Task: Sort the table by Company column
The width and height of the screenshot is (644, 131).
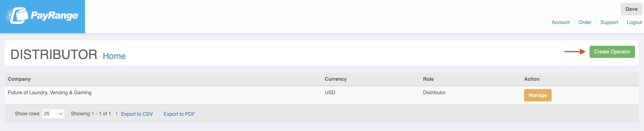Action: pyautogui.click(x=19, y=79)
